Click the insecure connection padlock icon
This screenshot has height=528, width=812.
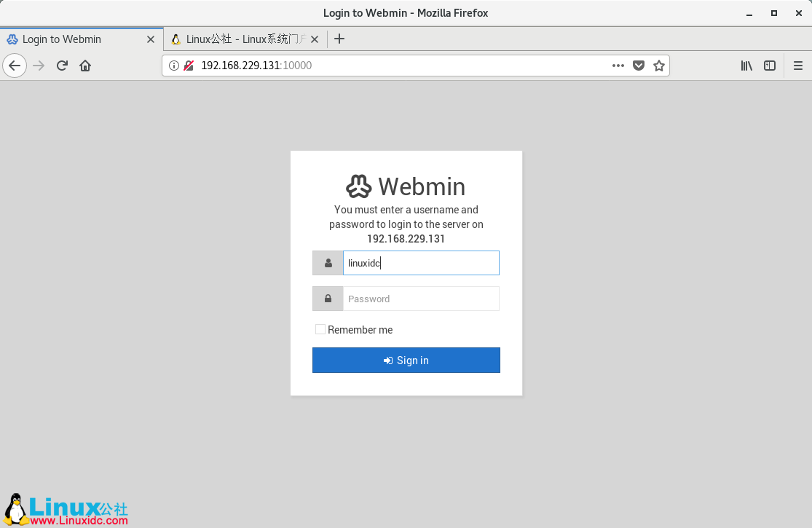tap(189, 66)
